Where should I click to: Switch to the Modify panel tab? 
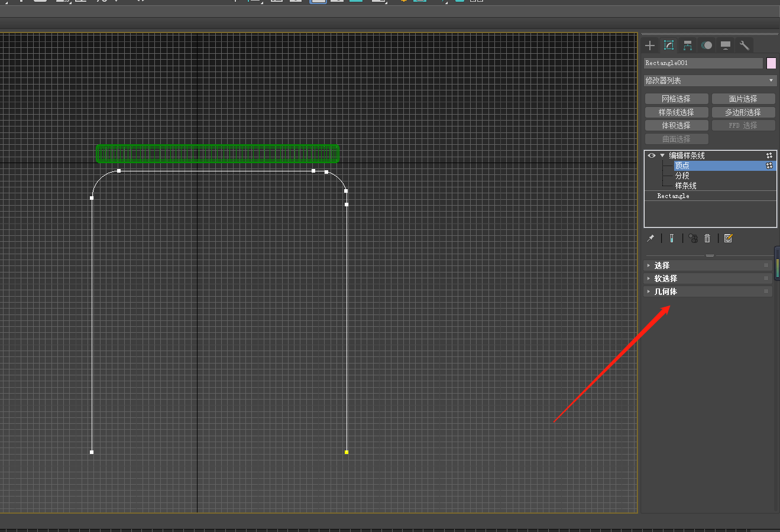pos(669,46)
